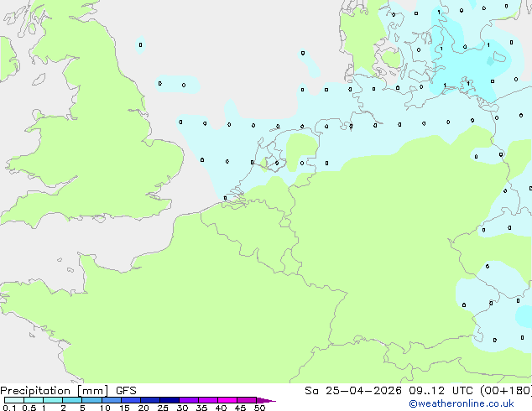Pick the magenta swatch between 40 and 45
532x411 pixels.
pos(227,400)
